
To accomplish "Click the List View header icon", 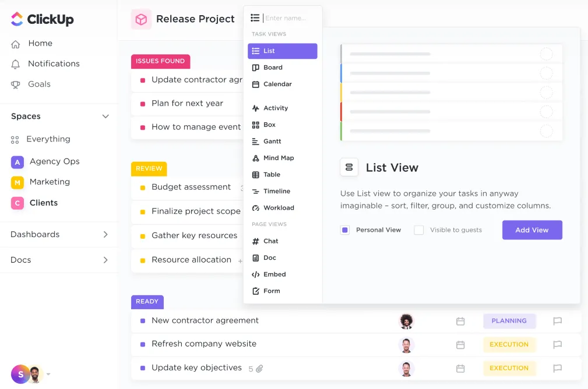I will click(x=349, y=167).
